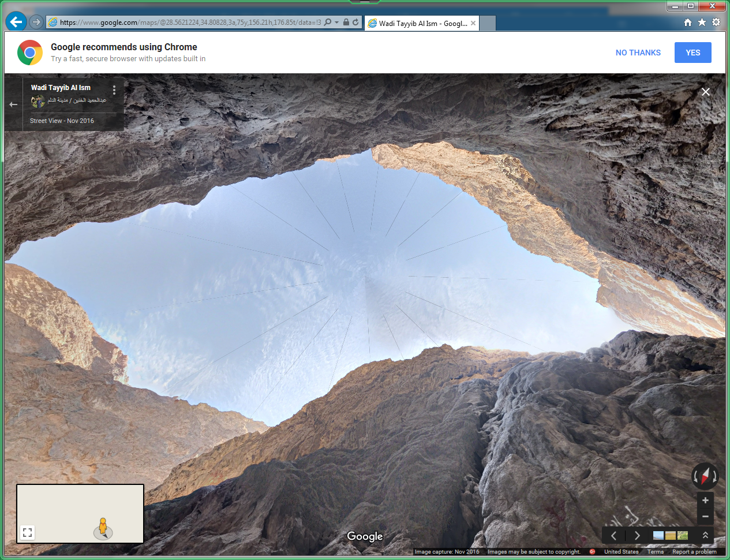This screenshot has height=560, width=730.
Task: Click YES to get Chrome
Action: [x=692, y=53]
